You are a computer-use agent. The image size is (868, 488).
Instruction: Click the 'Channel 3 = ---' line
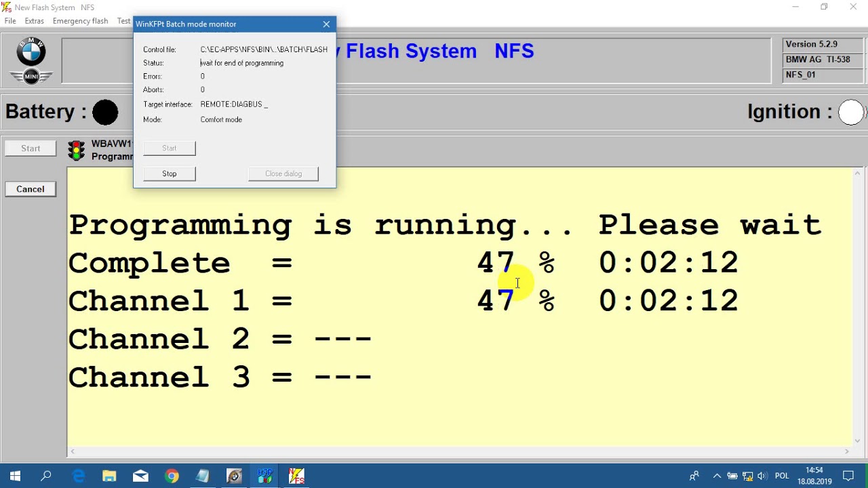(220, 378)
